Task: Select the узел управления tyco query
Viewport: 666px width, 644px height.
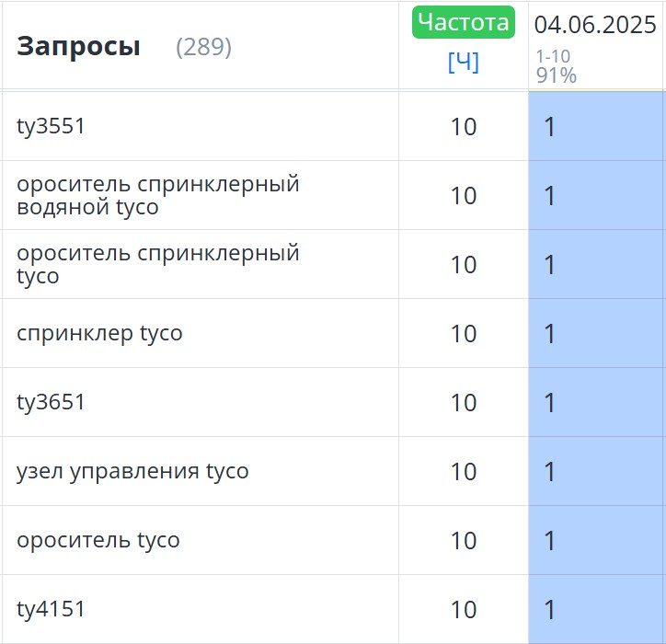Action: 132,471
